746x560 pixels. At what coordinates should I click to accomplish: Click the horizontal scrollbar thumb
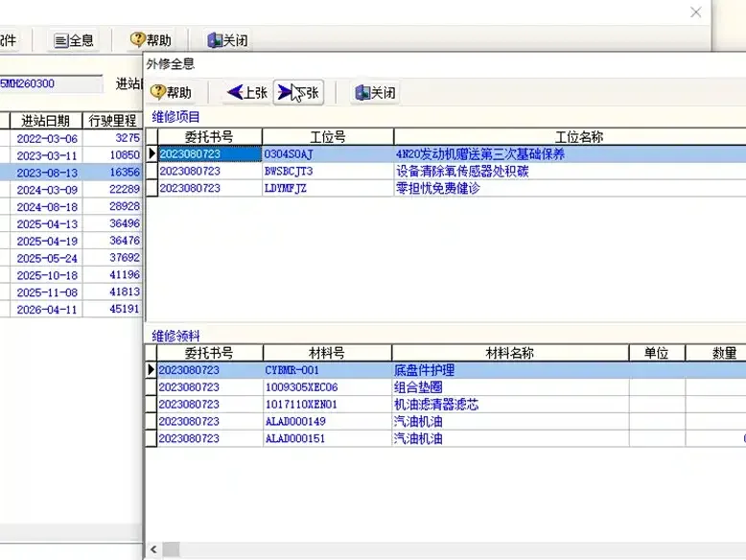click(x=172, y=549)
